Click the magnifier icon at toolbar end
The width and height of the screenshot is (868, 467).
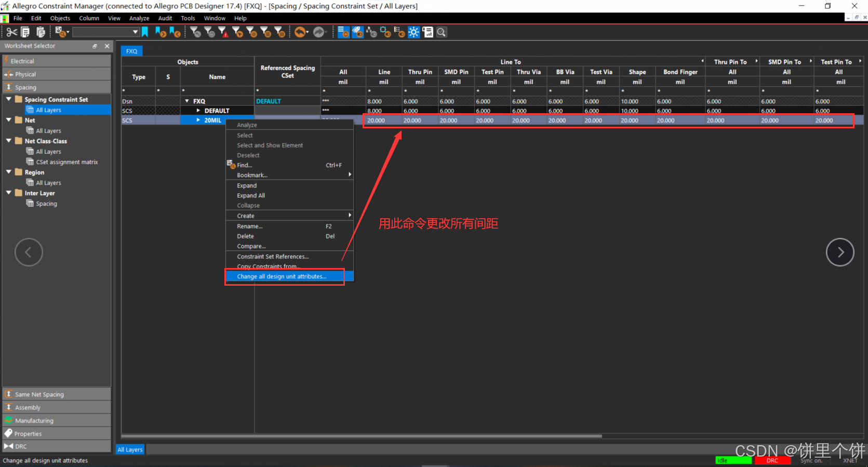442,32
